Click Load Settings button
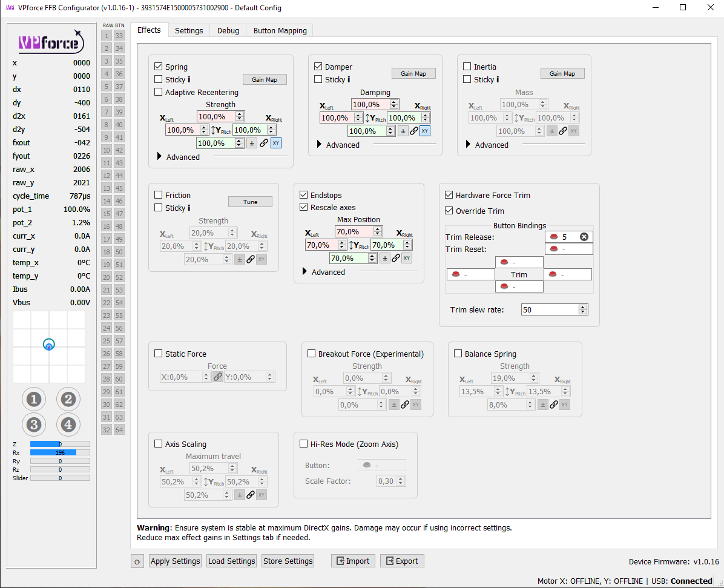724x588 pixels. point(232,561)
